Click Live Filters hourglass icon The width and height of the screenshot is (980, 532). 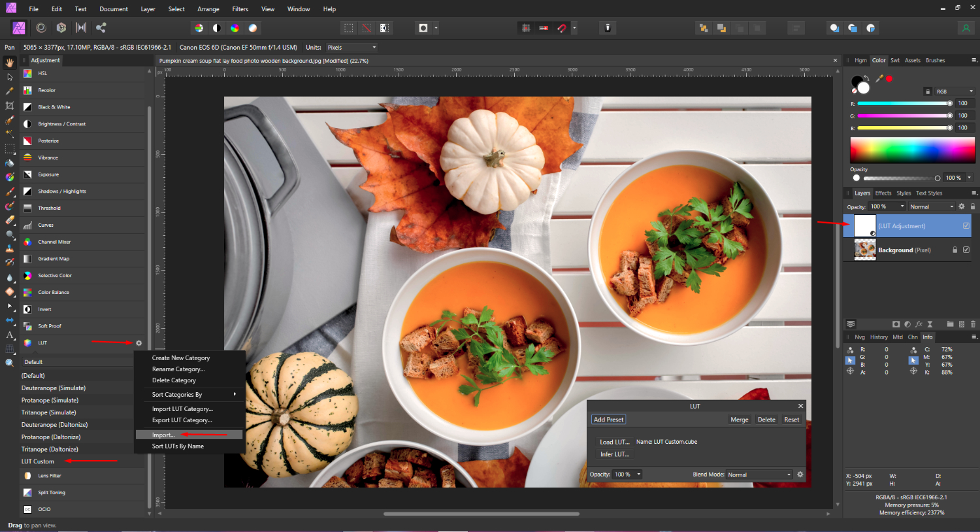click(930, 324)
